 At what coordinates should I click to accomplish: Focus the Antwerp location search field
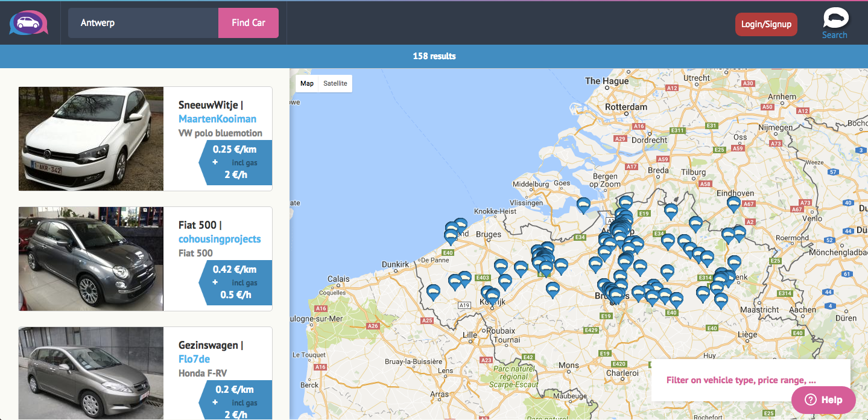(x=144, y=23)
